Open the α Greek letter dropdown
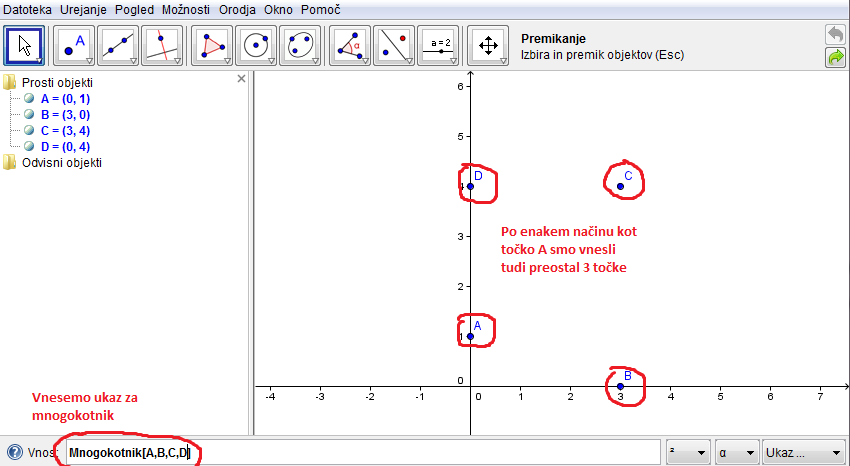The image size is (850, 466). click(x=736, y=452)
